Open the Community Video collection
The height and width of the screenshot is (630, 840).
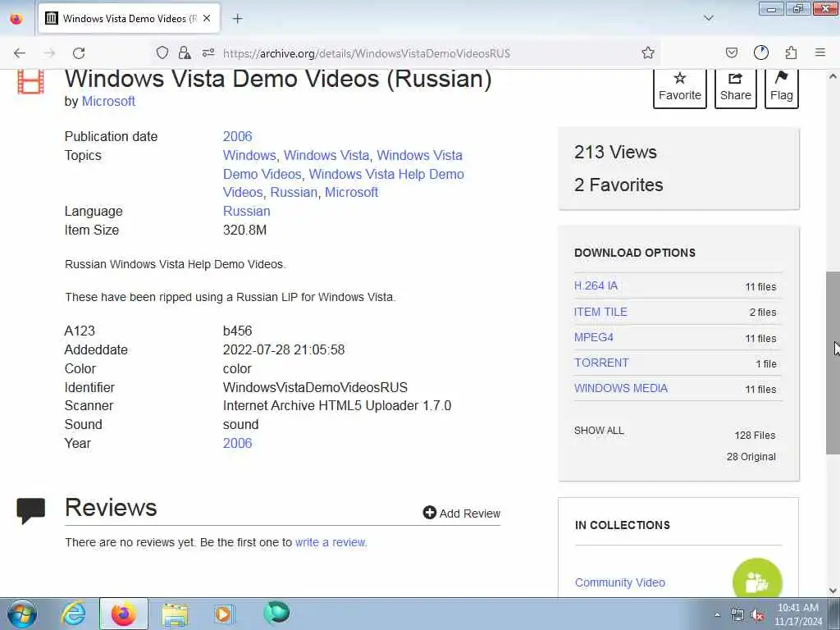coord(620,583)
